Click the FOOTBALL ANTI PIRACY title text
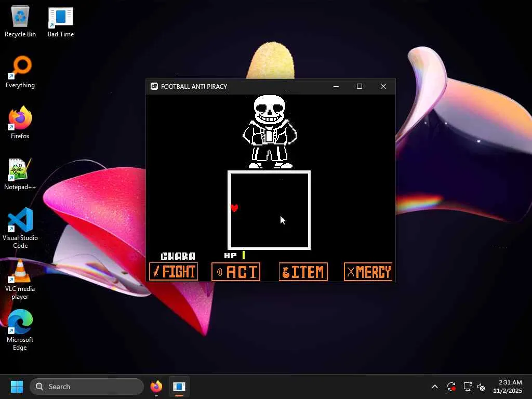The height and width of the screenshot is (399, 532). pos(194,87)
